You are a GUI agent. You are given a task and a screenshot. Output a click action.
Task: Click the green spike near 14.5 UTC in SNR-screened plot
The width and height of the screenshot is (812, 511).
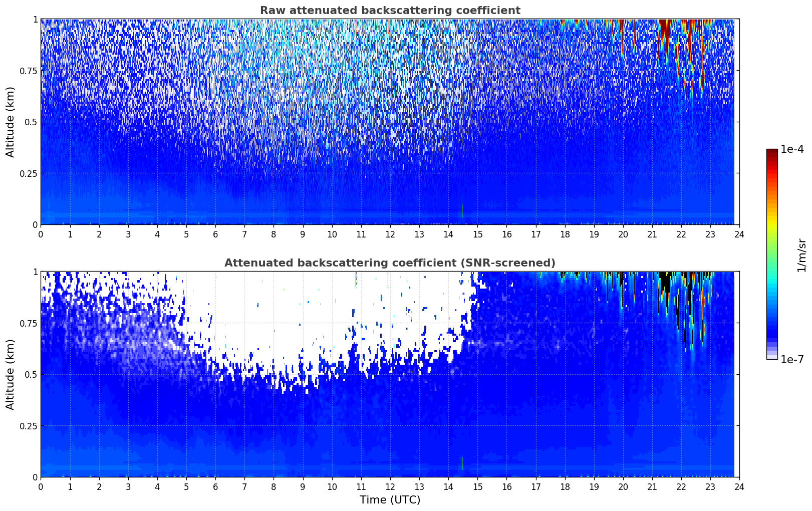[x=462, y=463]
